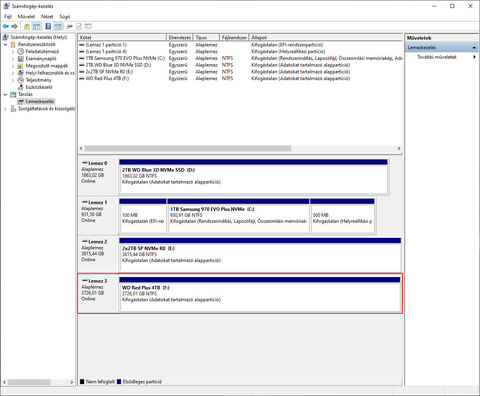This screenshot has width=480, height=396.
Task: Sort by the Típus column header
Action: (206, 37)
